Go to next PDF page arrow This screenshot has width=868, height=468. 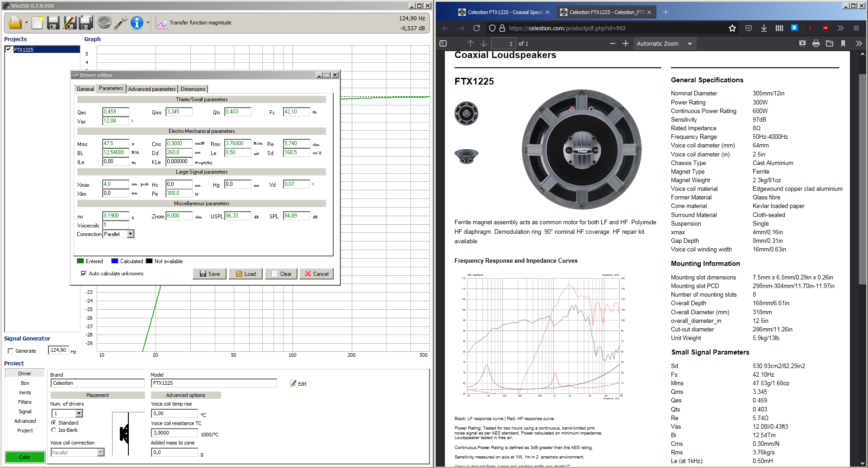point(484,43)
